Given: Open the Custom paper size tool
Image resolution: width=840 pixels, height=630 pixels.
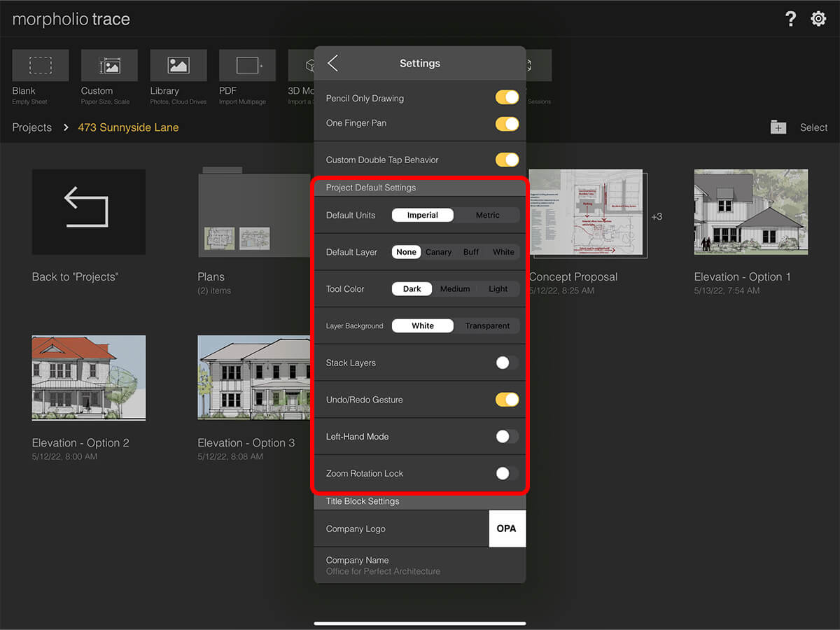Looking at the screenshot, I should pyautogui.click(x=108, y=65).
